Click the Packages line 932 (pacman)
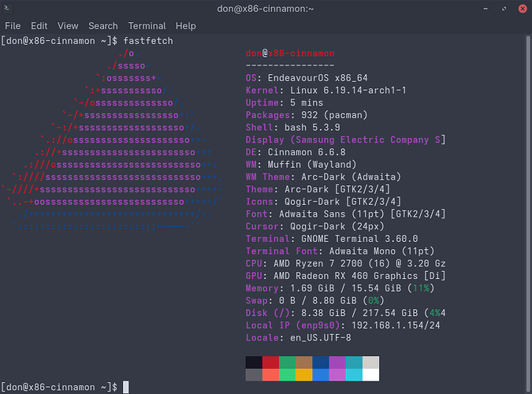The height and width of the screenshot is (394, 532). tap(307, 115)
